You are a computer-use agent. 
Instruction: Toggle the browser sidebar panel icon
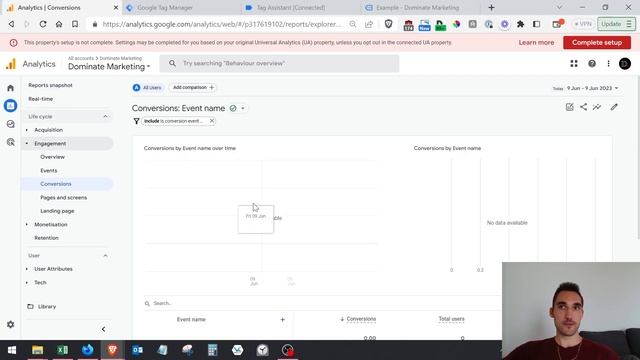coord(536,24)
